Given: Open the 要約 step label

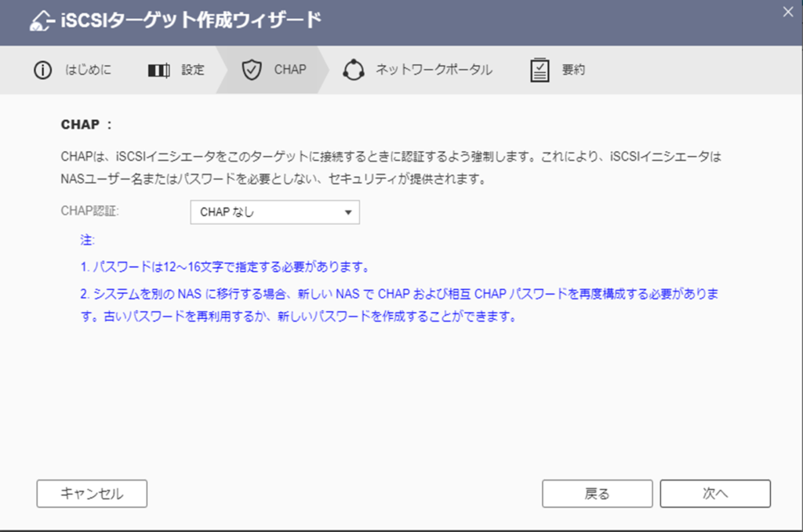Looking at the screenshot, I should [x=573, y=70].
